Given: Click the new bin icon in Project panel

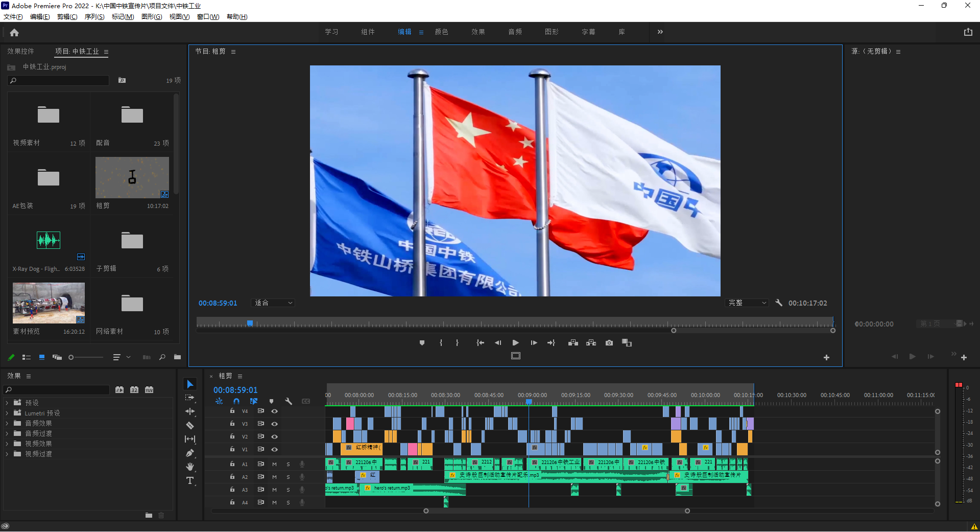Looking at the screenshot, I should tap(177, 357).
